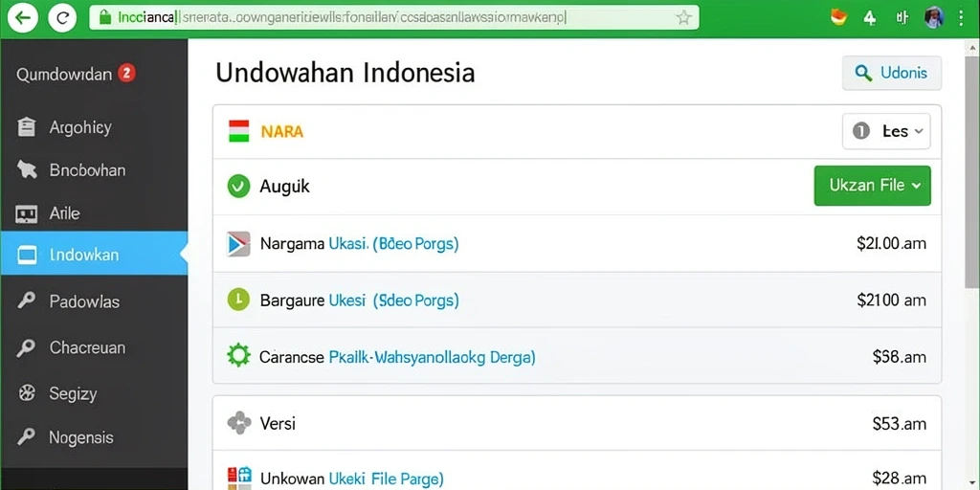This screenshot has width=980, height=490.
Task: Click the NARA label
Action: point(282,132)
